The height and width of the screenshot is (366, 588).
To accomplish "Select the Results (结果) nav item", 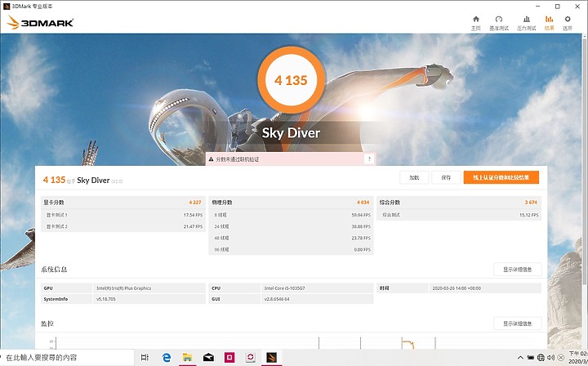I will coord(549,23).
